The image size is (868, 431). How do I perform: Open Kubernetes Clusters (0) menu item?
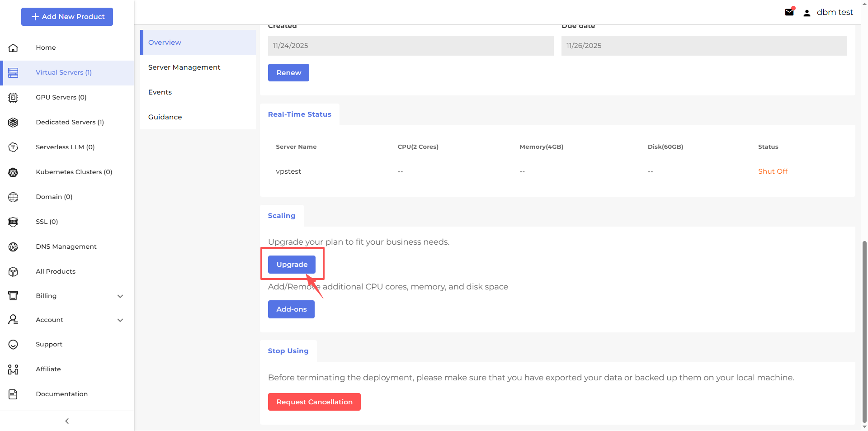pyautogui.click(x=67, y=172)
